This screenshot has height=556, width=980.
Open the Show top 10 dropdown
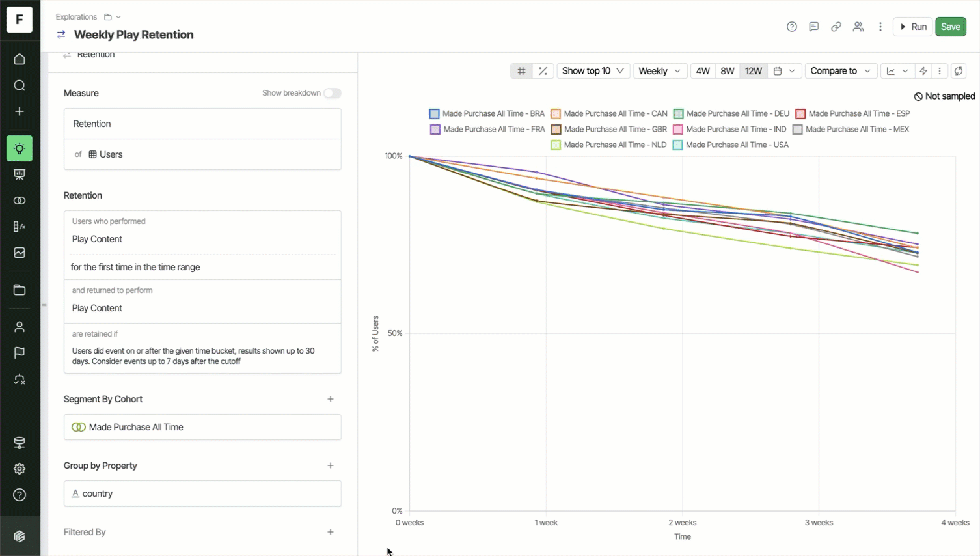pyautogui.click(x=592, y=71)
